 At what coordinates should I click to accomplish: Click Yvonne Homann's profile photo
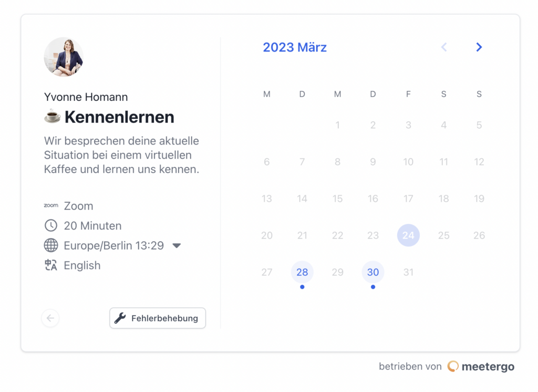click(x=63, y=57)
